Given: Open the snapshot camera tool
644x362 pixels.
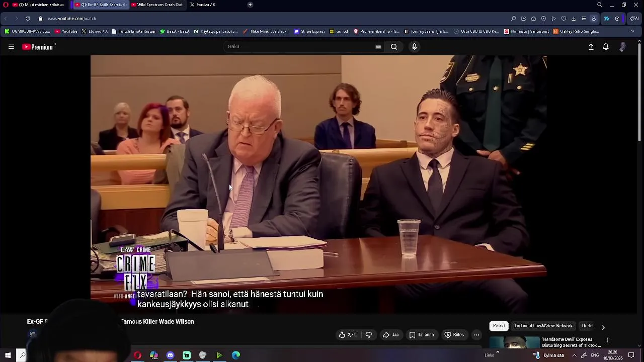Looking at the screenshot, I should coord(533,19).
